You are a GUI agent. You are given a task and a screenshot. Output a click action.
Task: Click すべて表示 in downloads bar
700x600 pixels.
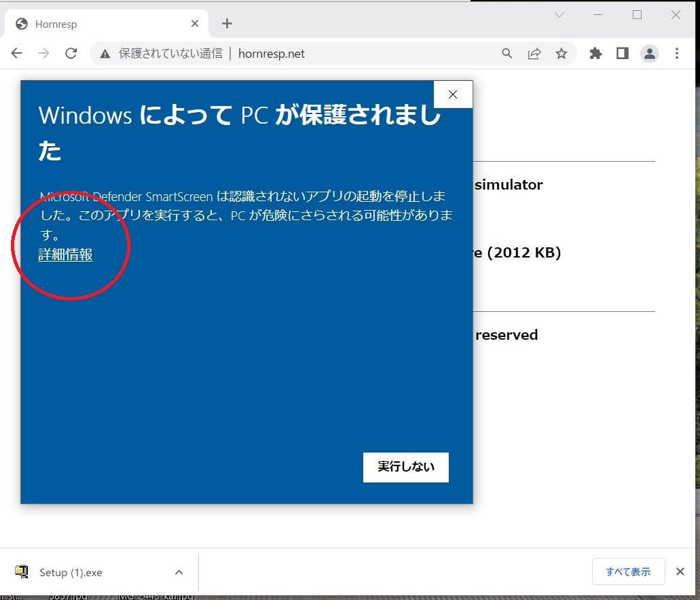[x=628, y=571]
